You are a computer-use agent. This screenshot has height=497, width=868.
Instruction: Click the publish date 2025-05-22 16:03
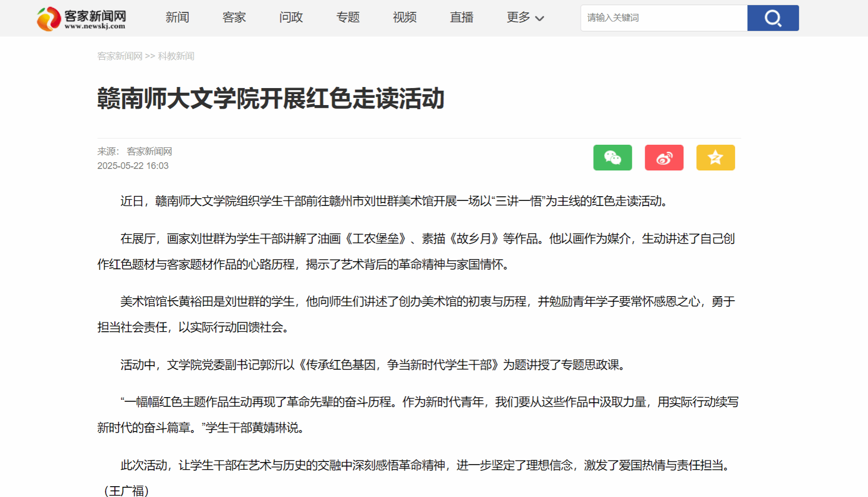point(133,166)
